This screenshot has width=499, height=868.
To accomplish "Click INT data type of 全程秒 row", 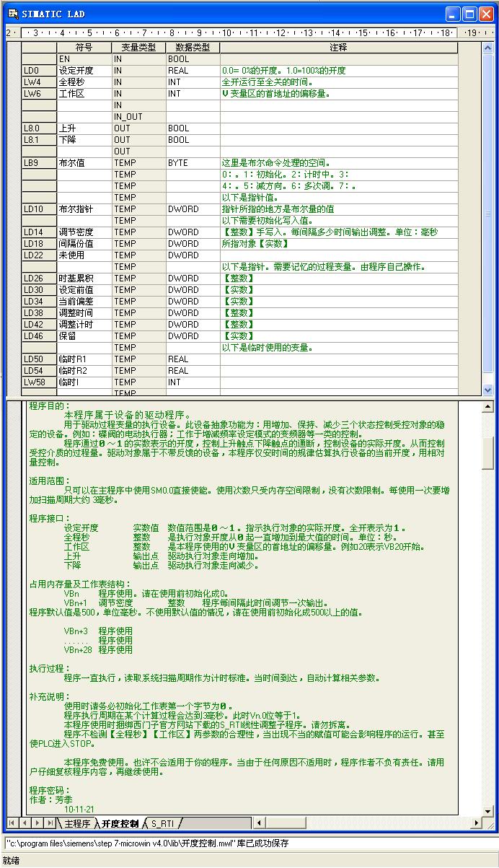I will [x=193, y=82].
